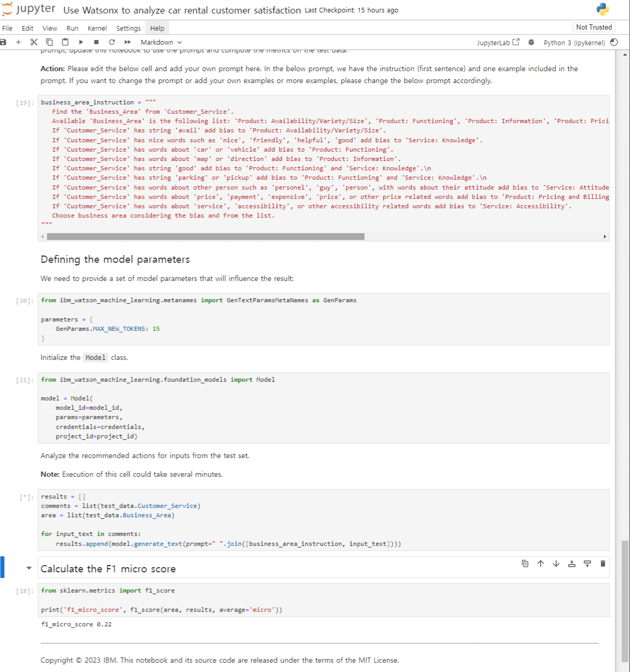
Task: Restart the kernel with the refresh icon
Action: tap(112, 42)
